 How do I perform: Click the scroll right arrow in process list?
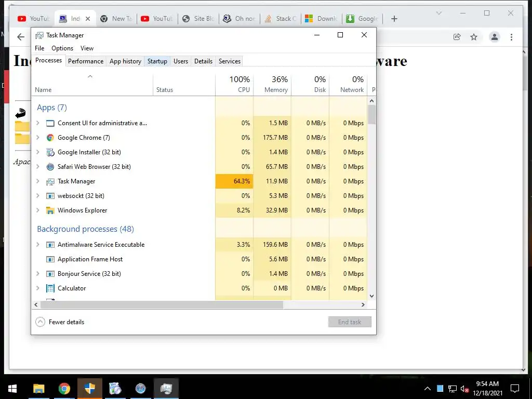point(363,304)
